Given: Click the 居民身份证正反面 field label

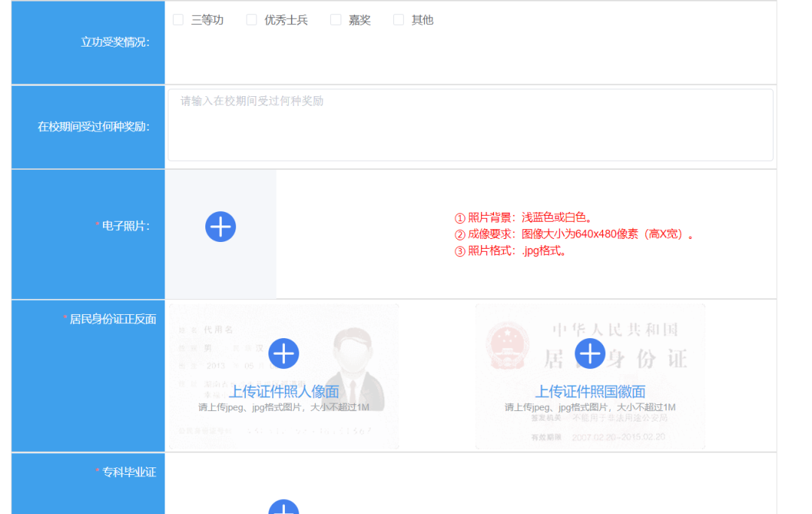Looking at the screenshot, I should (x=113, y=319).
